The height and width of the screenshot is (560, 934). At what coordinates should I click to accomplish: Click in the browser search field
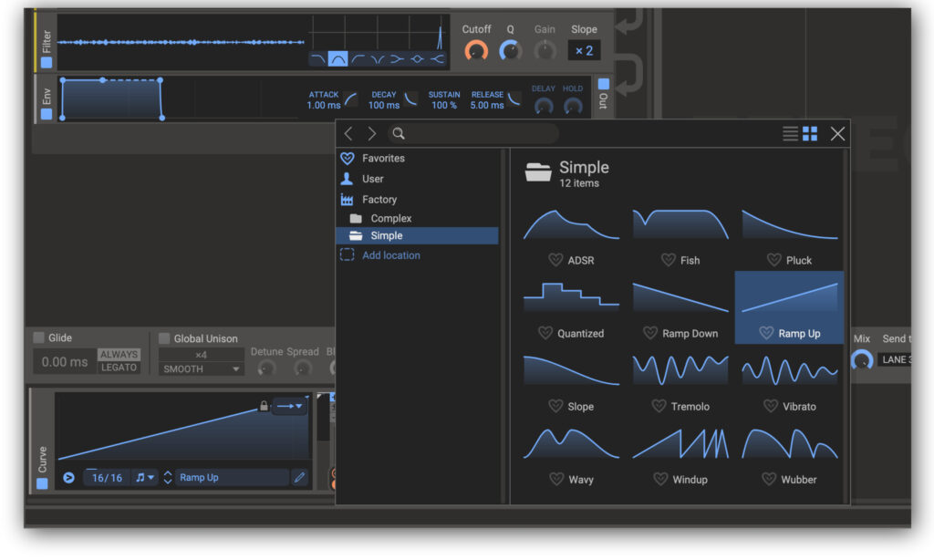[473, 133]
